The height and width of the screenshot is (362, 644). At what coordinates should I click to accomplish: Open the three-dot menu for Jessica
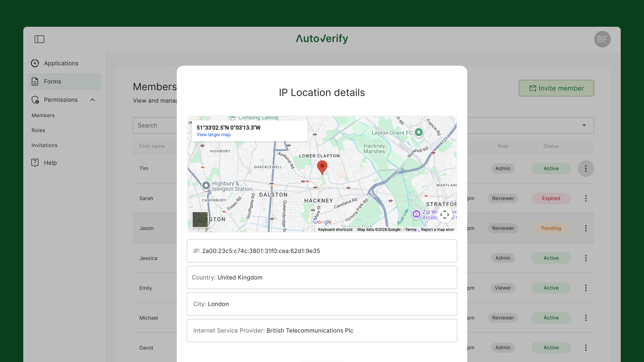[585, 258]
